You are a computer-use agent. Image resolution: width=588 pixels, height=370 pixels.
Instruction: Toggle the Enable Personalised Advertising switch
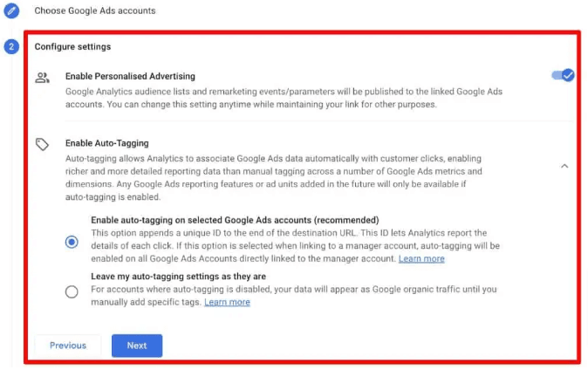[x=563, y=76]
